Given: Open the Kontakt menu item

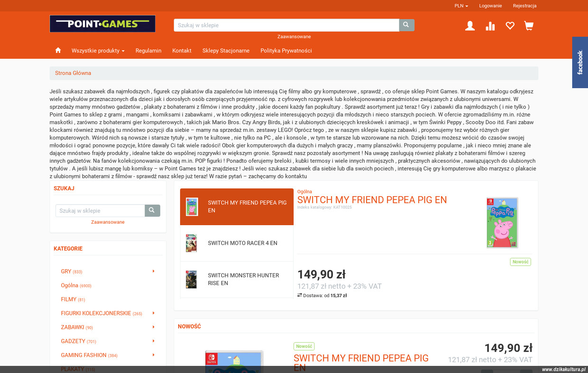Looking at the screenshot, I should coord(182,51).
